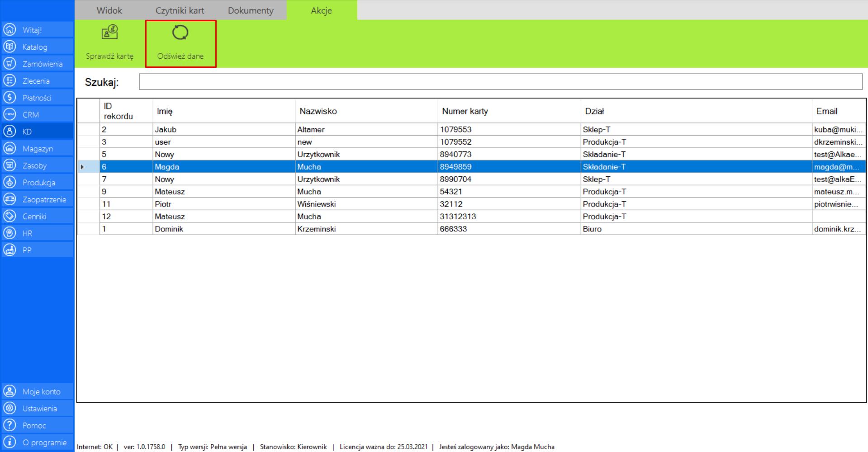This screenshot has height=452, width=868.
Task: Click 'Typ wersji: Pełna wersja' status text
Action: (213, 447)
